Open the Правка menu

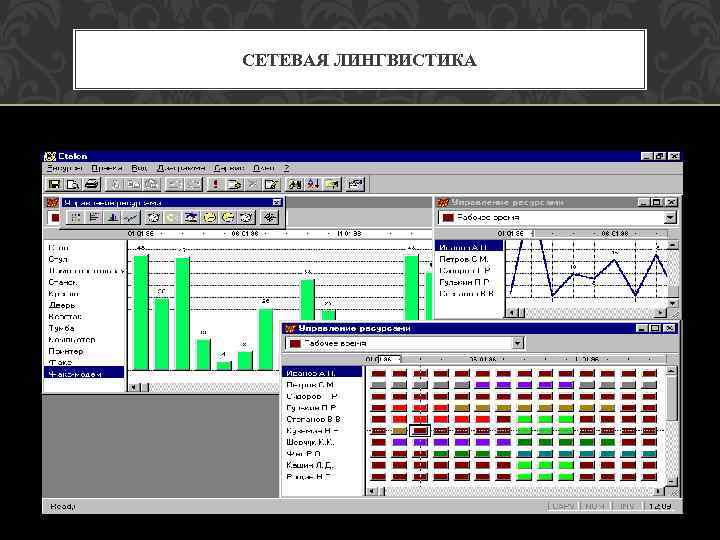[x=107, y=169]
